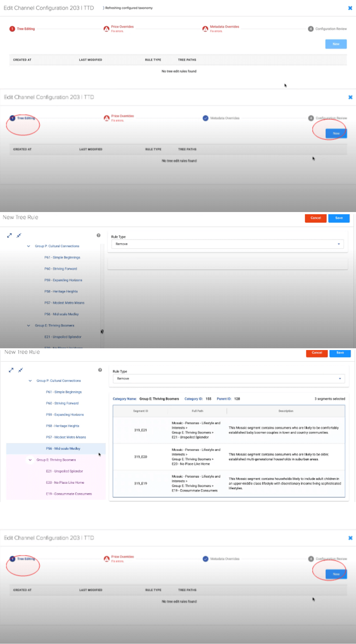The image size is (356, 644).
Task: Collapse the highlighted Group E: Thriving Boomers node
Action: 30,460
